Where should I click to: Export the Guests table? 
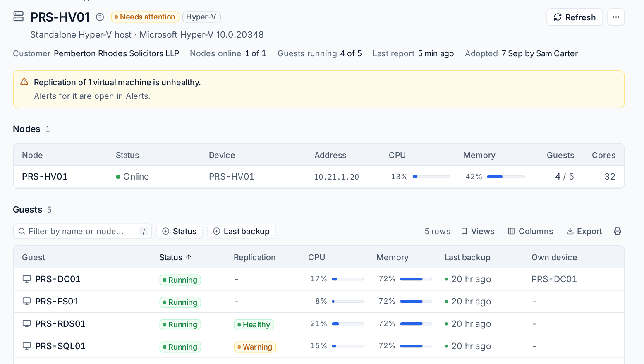tap(584, 231)
